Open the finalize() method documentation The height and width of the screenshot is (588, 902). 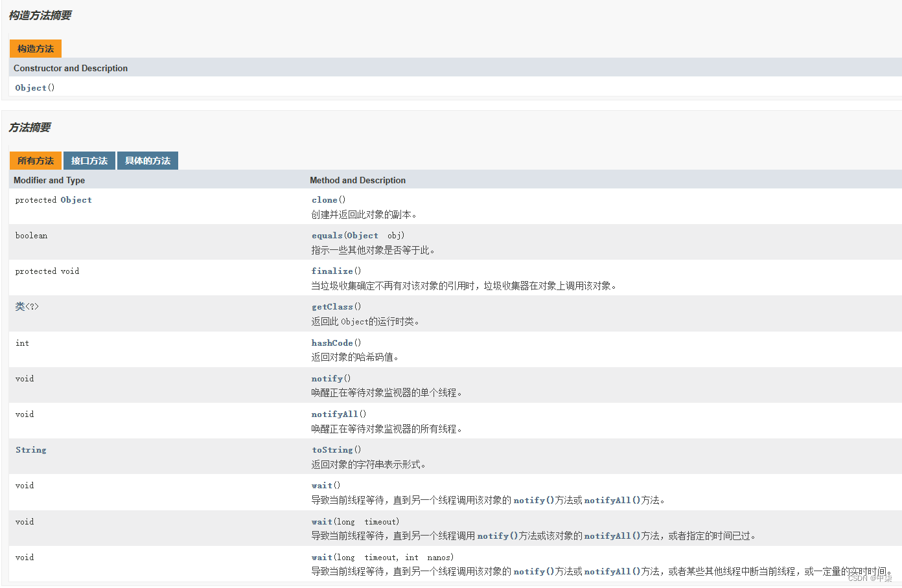click(332, 271)
